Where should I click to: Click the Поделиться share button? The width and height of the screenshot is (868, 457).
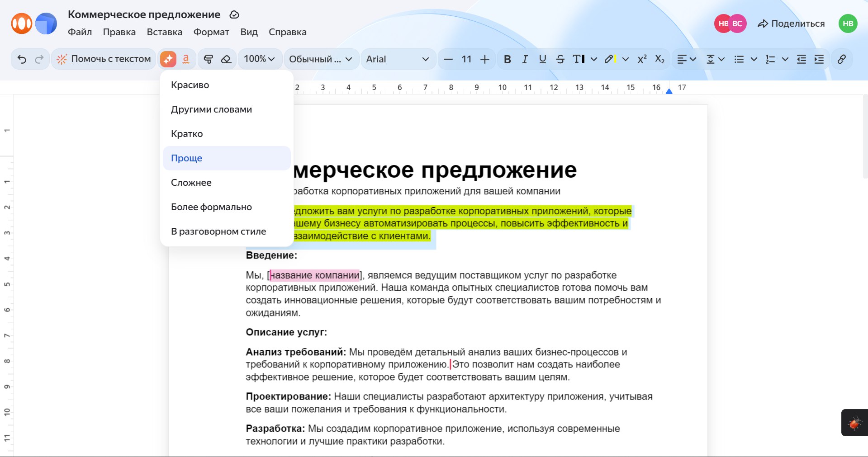click(x=790, y=23)
